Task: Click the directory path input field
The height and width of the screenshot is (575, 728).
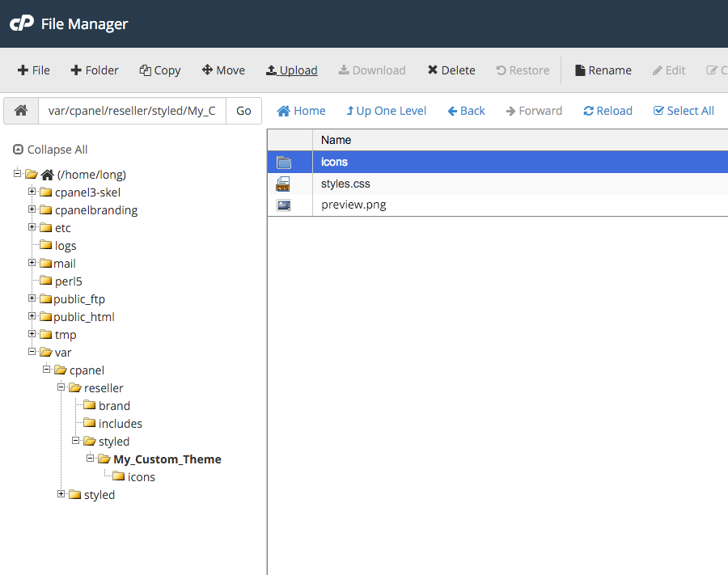Action: pos(132,111)
